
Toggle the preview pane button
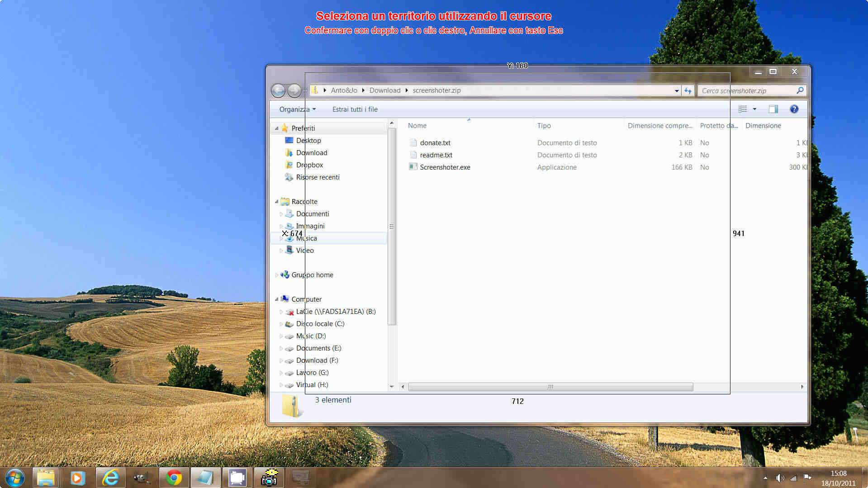tap(773, 109)
